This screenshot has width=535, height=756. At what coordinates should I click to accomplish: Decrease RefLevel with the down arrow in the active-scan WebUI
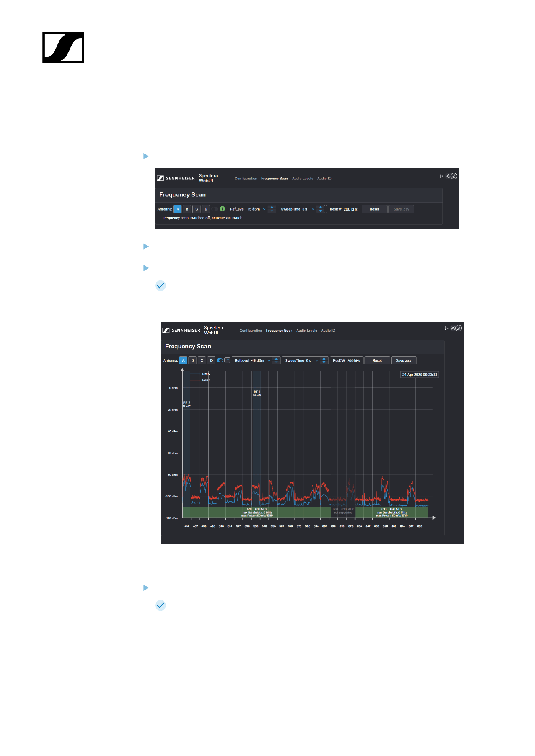tap(276, 362)
